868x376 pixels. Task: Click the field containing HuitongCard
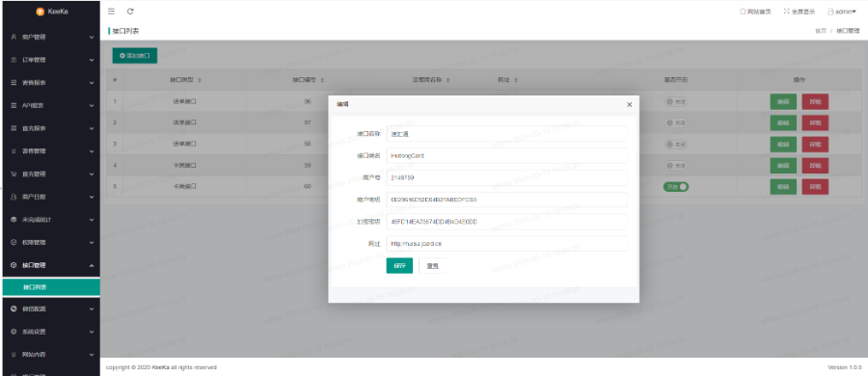[506, 155]
